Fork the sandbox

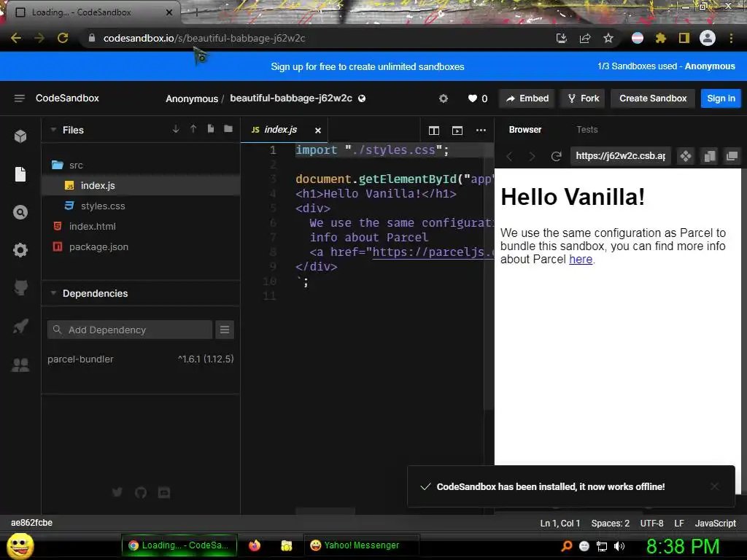click(583, 98)
